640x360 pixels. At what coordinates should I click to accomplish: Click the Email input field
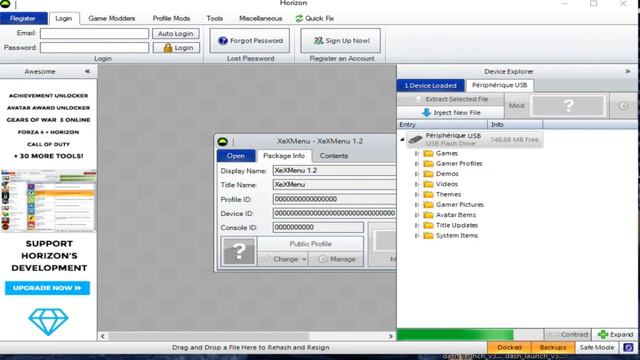pos(94,33)
